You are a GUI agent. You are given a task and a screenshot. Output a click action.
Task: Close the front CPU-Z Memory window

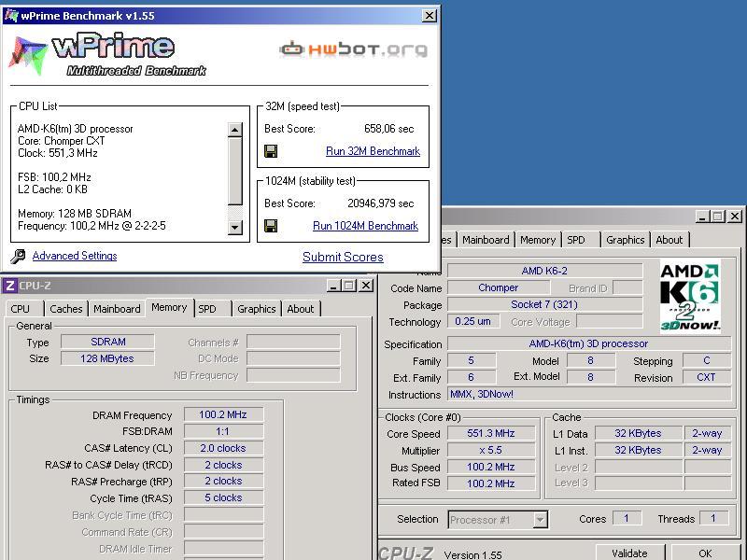click(x=365, y=286)
